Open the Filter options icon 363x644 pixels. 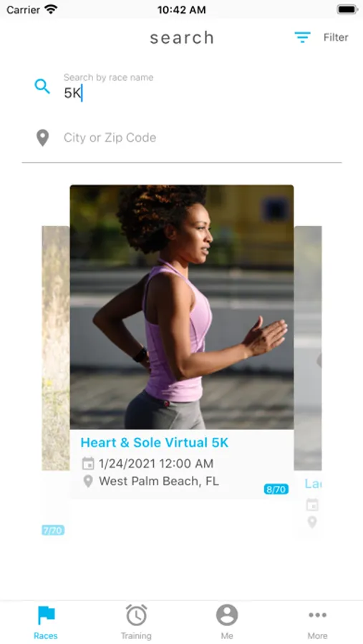click(302, 37)
